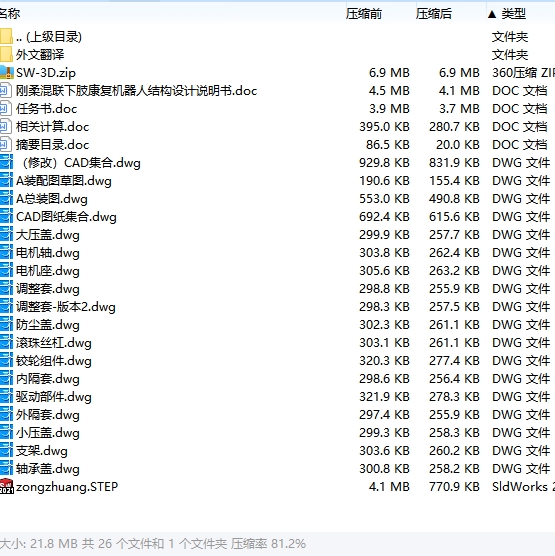
Task: Click the 929.8 KB original size value
Action: (x=384, y=163)
